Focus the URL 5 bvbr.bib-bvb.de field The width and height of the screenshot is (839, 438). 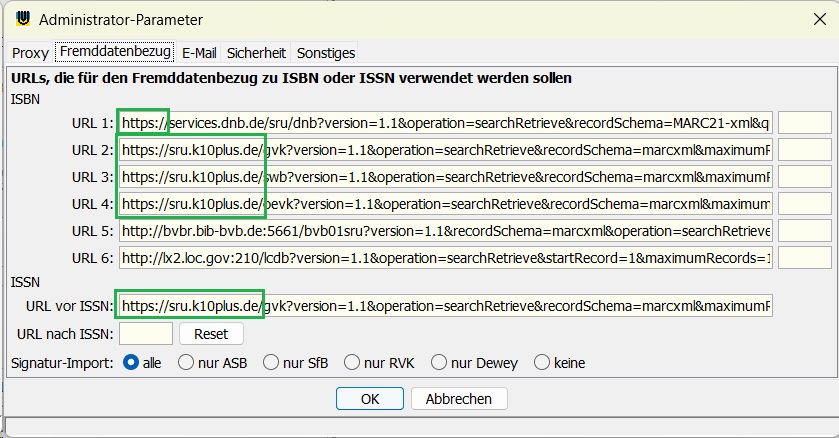tap(445, 231)
